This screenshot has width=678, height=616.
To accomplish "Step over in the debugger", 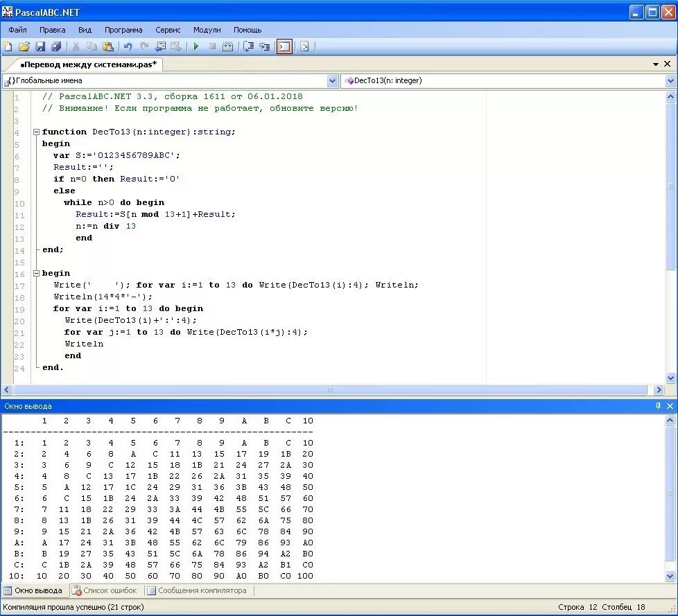I will click(248, 46).
